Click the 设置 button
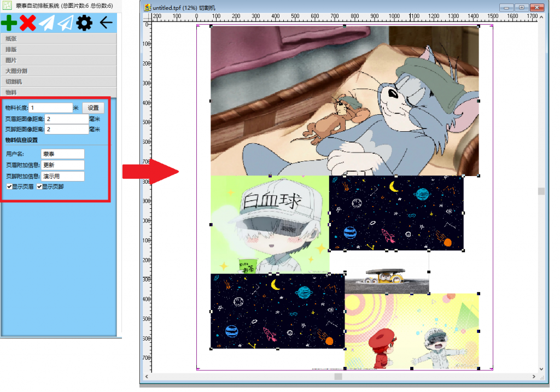This screenshot has width=560, height=392. pyautogui.click(x=93, y=108)
